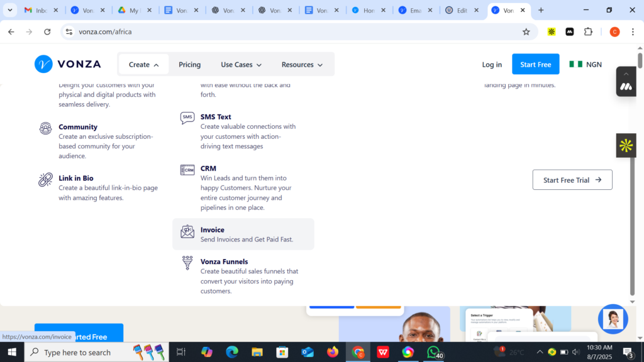
Task: Open the browser Extensions puzzle icon
Action: [x=588, y=32]
